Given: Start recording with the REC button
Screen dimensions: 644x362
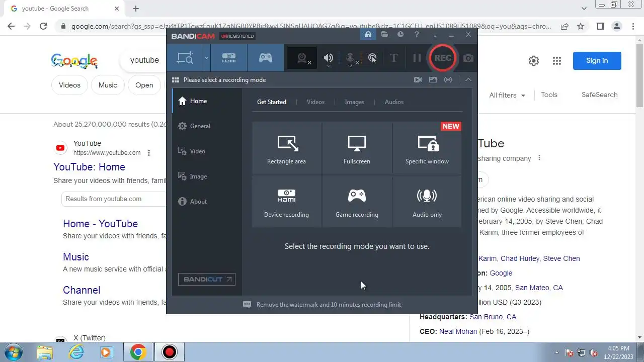Looking at the screenshot, I should point(442,58).
